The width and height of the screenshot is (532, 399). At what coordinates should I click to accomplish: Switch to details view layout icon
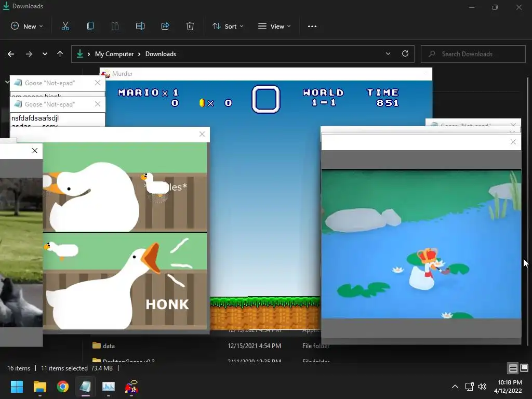point(513,368)
